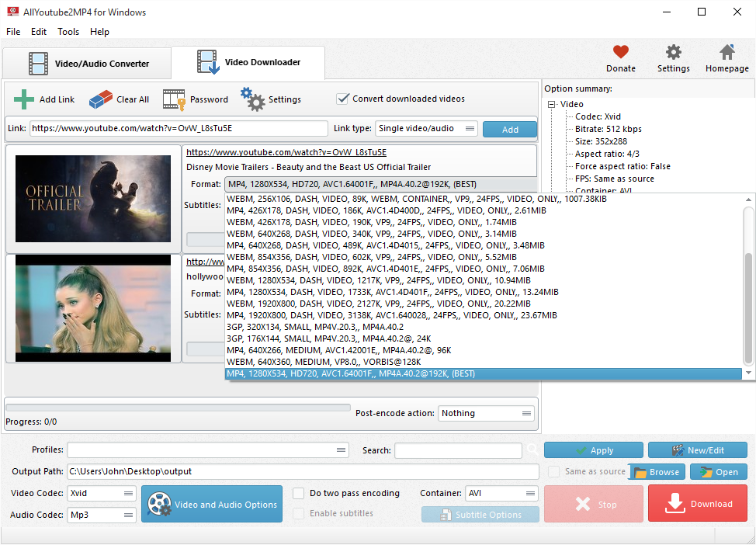Click the New/Edit button
756x545 pixels.
(698, 450)
